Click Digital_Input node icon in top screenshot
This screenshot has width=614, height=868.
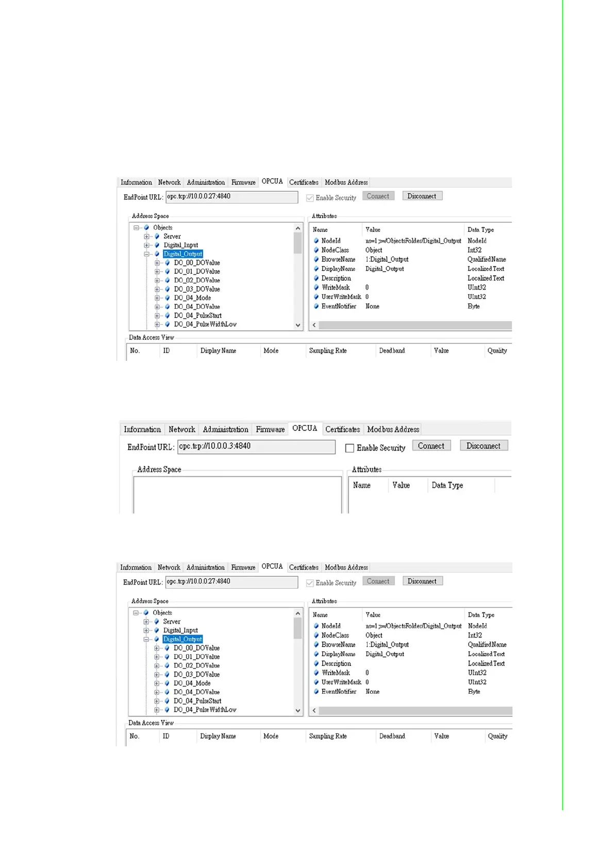pyautogui.click(x=157, y=245)
